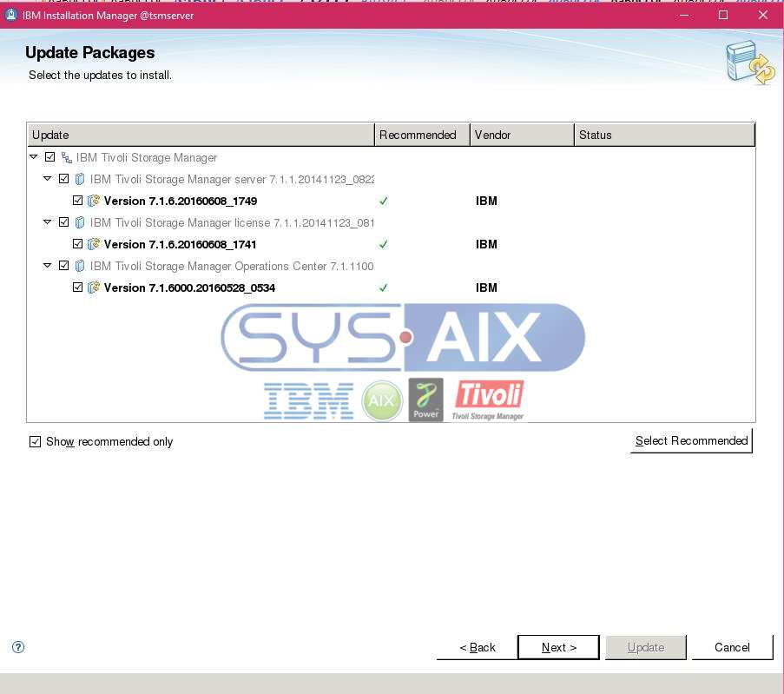
Task: Uncheck the Operations Center package checkbox
Action: 63,266
